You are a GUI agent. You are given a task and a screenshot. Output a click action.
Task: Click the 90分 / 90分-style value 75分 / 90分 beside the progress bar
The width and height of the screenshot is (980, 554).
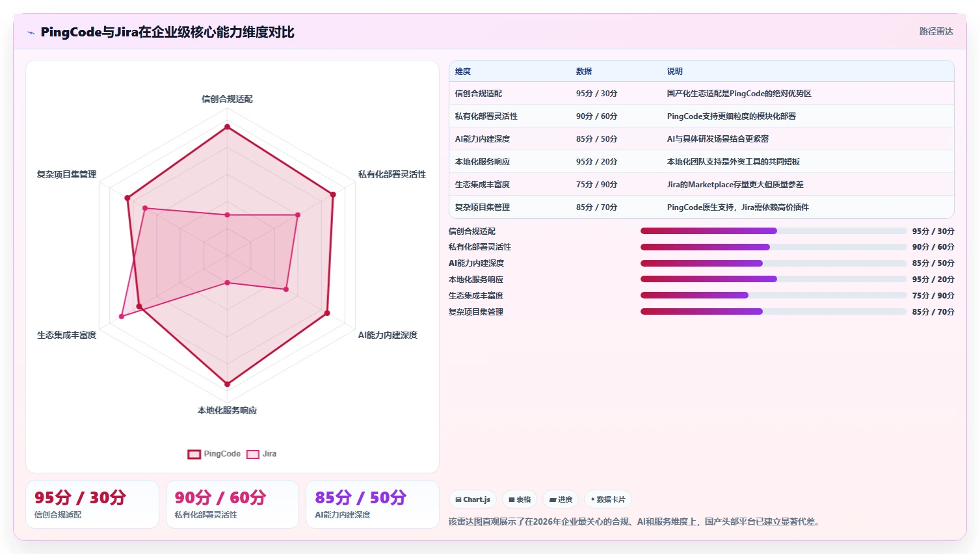tap(933, 296)
